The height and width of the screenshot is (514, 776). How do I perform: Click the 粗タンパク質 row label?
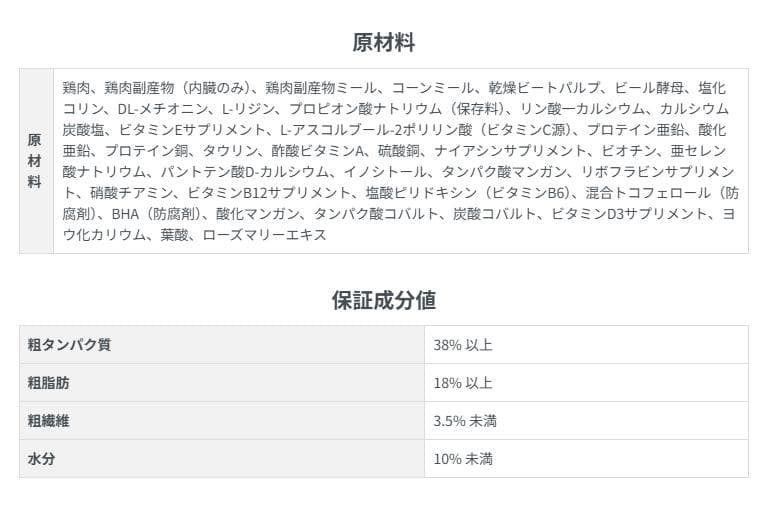pyautogui.click(x=70, y=345)
